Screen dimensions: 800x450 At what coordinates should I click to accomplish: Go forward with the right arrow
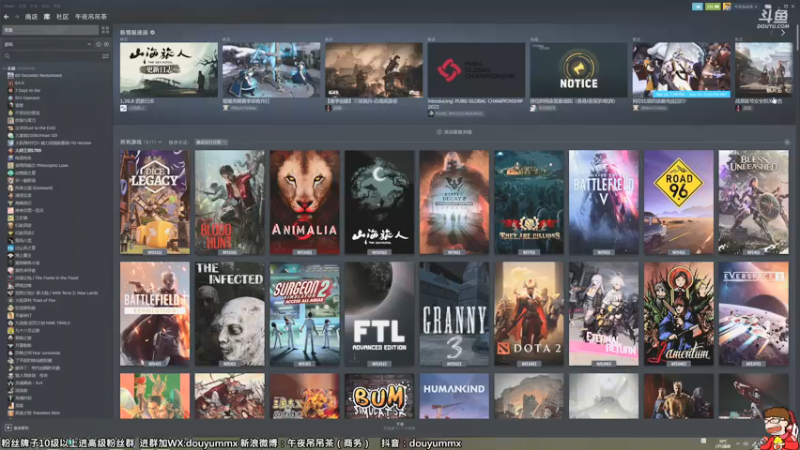(17, 17)
